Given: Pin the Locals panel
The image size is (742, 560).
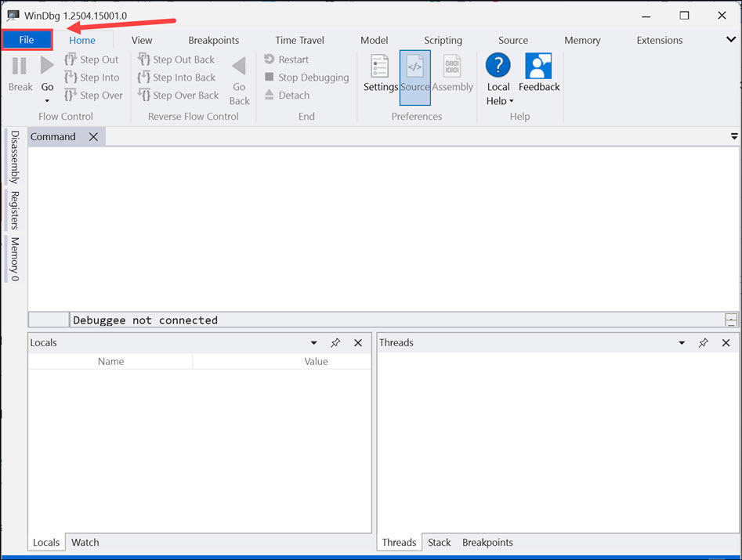Looking at the screenshot, I should click(335, 343).
